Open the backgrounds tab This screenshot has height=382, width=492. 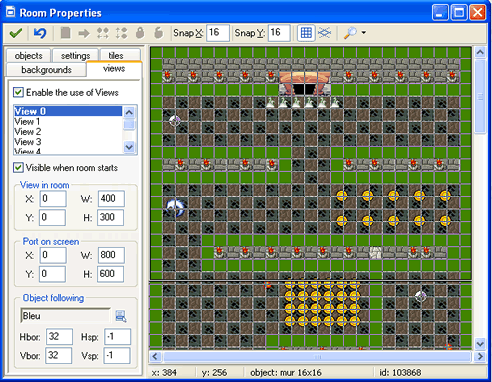click(x=46, y=70)
